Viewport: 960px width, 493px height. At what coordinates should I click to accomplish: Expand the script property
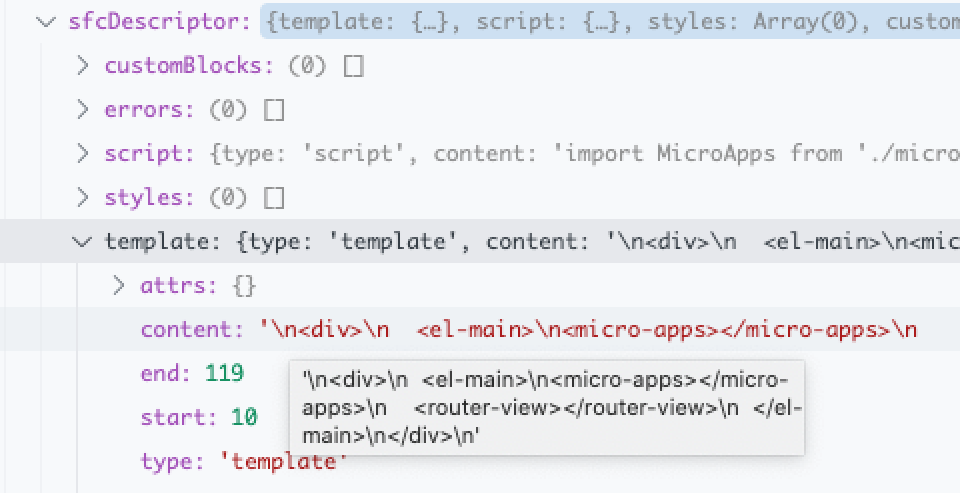click(82, 154)
